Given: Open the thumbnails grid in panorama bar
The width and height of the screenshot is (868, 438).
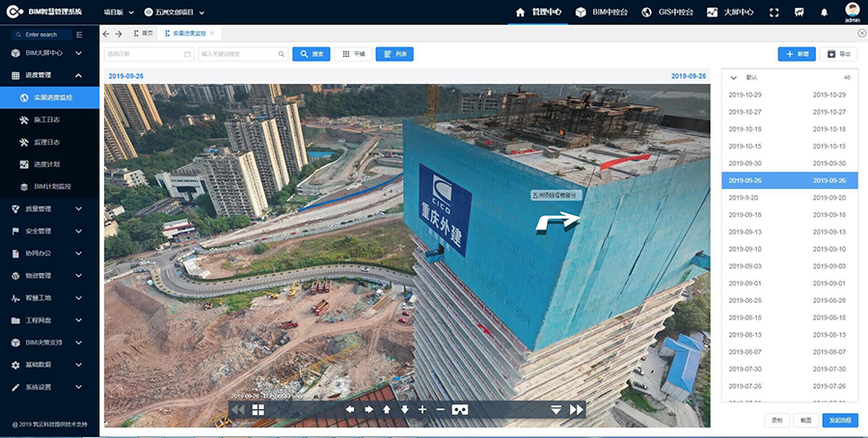Looking at the screenshot, I should (258, 410).
